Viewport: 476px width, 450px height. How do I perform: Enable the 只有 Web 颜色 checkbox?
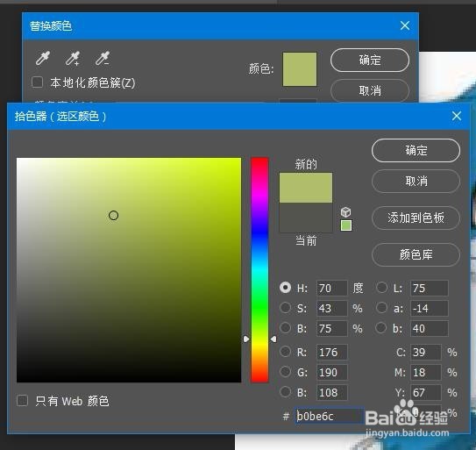(x=23, y=401)
